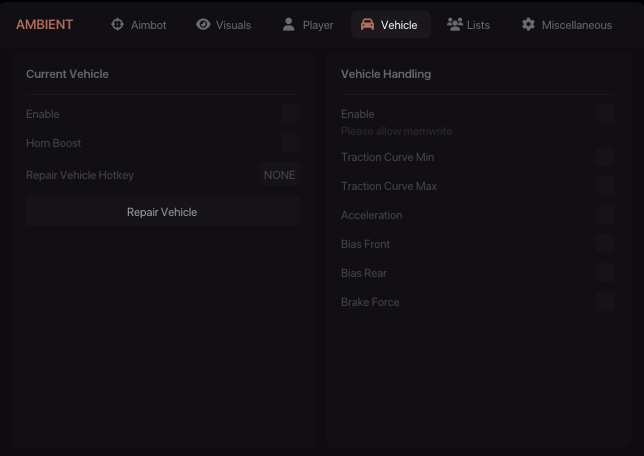644x456 pixels.
Task: Check the Bias Front option
Action: 605,244
